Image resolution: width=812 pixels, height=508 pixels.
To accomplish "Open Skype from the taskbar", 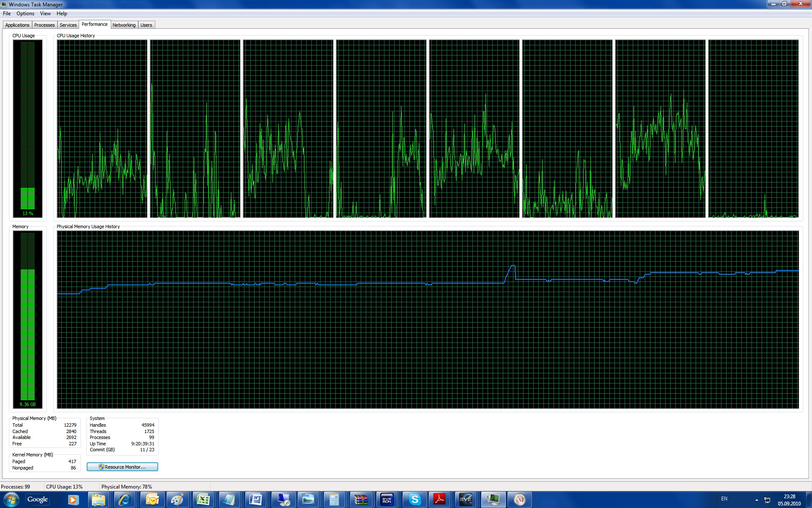I will tap(414, 500).
